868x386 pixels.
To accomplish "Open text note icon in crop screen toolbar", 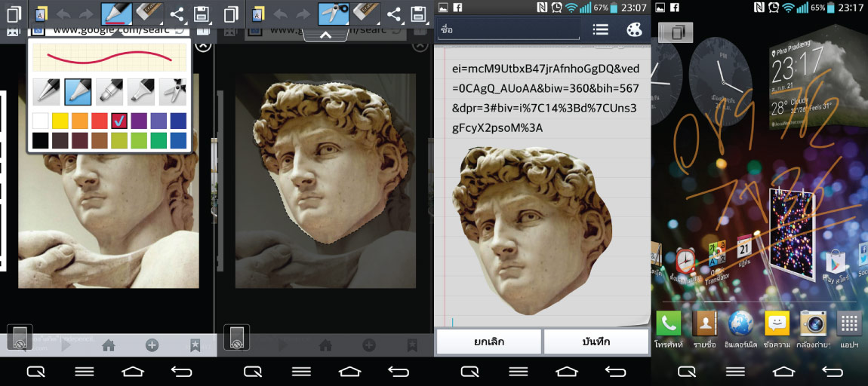I will pos(259,14).
